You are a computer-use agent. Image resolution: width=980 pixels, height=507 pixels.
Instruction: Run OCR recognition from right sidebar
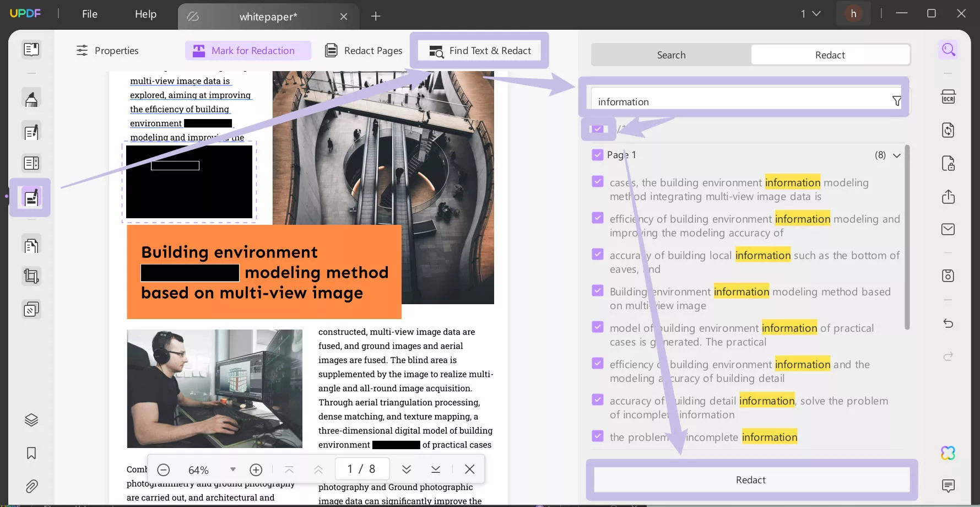click(948, 97)
